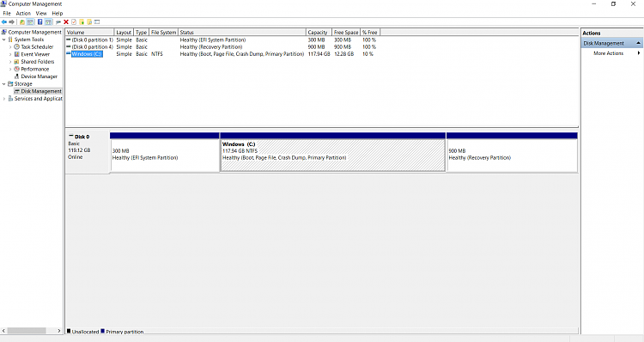Select Device Manager in the tree

[x=39, y=76]
